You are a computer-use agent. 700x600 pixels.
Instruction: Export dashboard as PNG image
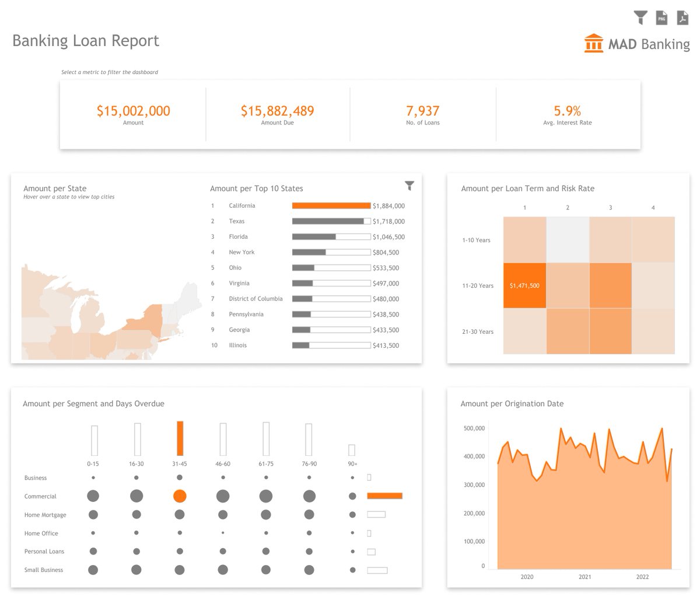661,18
